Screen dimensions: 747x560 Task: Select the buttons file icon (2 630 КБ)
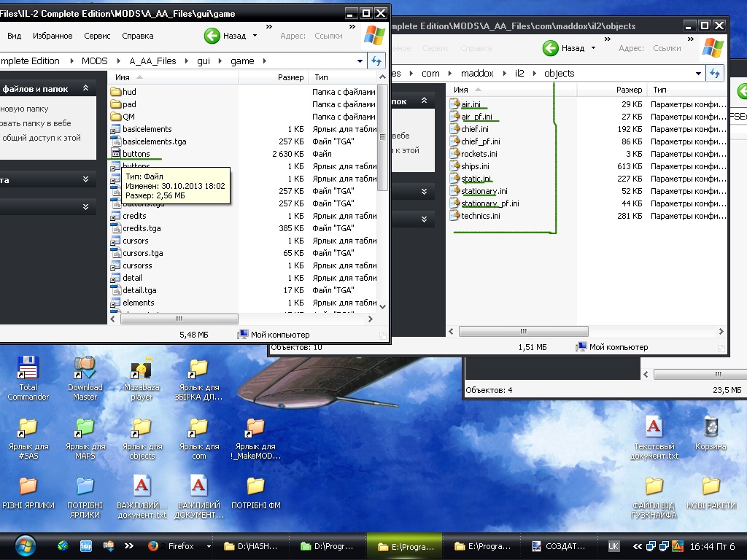(115, 154)
